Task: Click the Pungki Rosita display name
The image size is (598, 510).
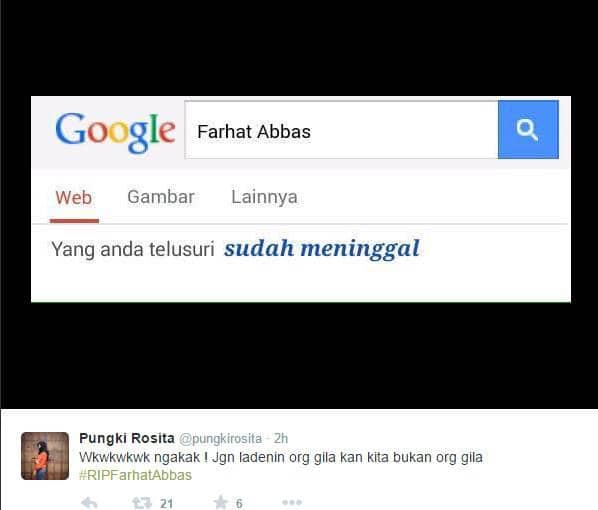Action: pyautogui.click(x=127, y=438)
